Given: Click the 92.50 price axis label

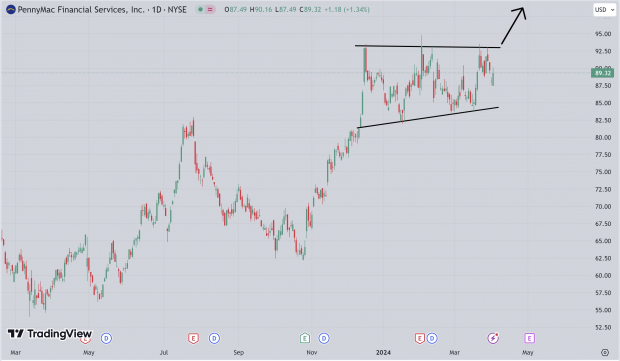Looking at the screenshot, I should (603, 51).
